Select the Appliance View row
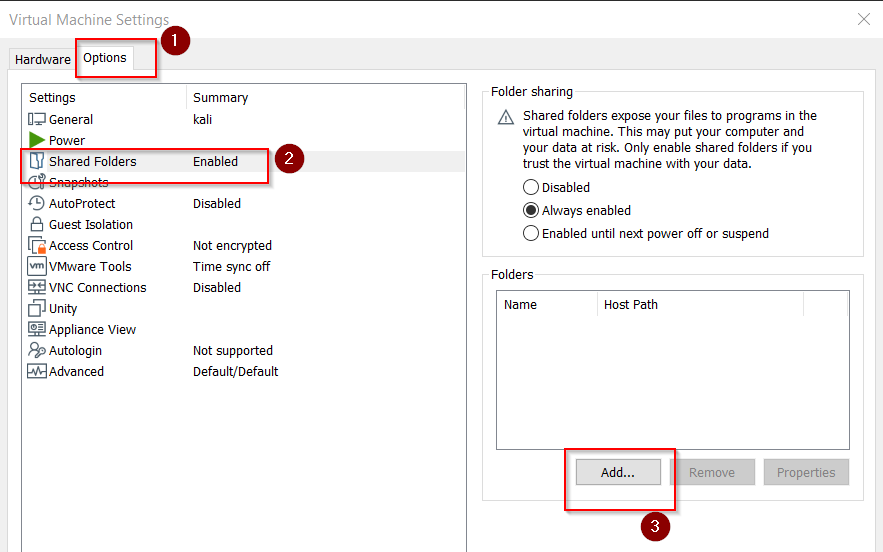883x552 pixels. 245,330
